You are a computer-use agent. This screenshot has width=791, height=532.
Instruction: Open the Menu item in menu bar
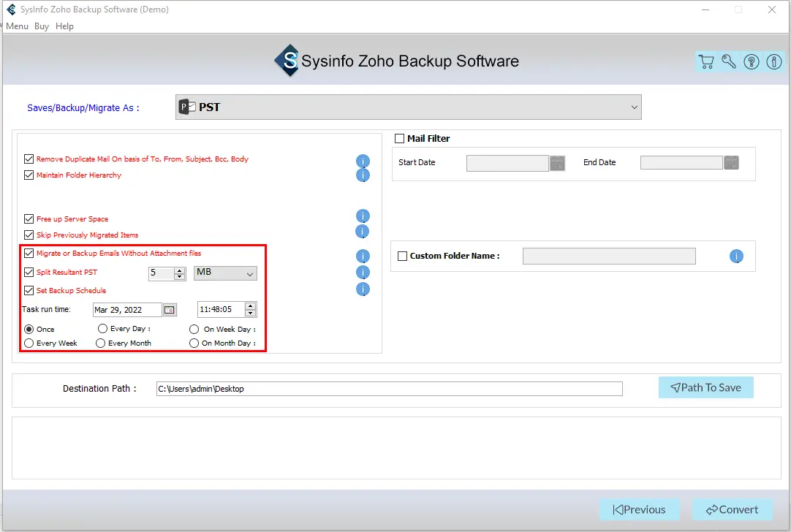coord(17,26)
